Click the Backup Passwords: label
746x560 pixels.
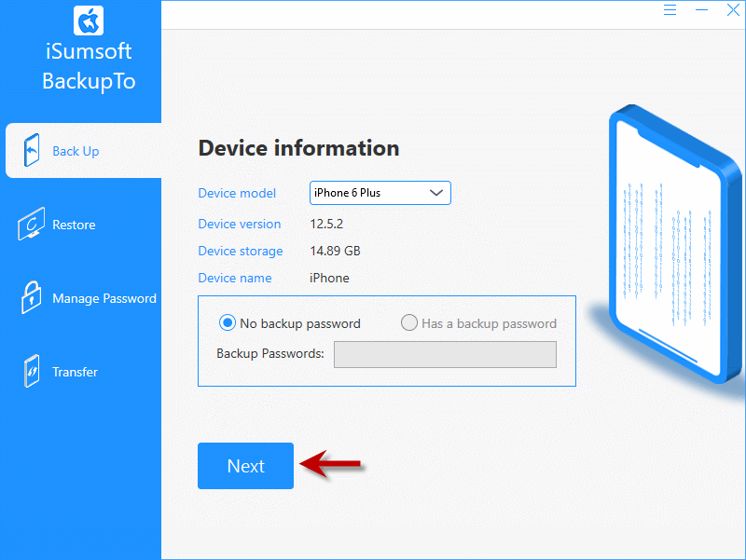point(270,354)
